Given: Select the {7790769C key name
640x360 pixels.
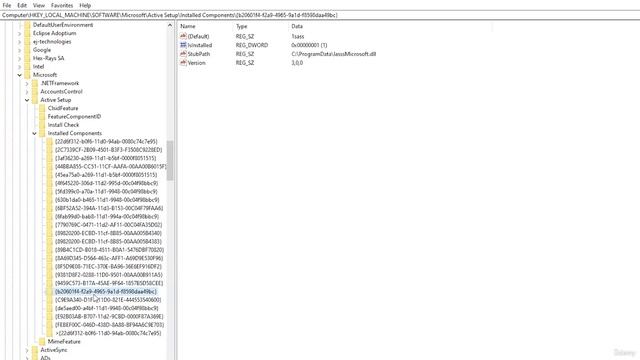Looking at the screenshot, I should [x=108, y=225].
